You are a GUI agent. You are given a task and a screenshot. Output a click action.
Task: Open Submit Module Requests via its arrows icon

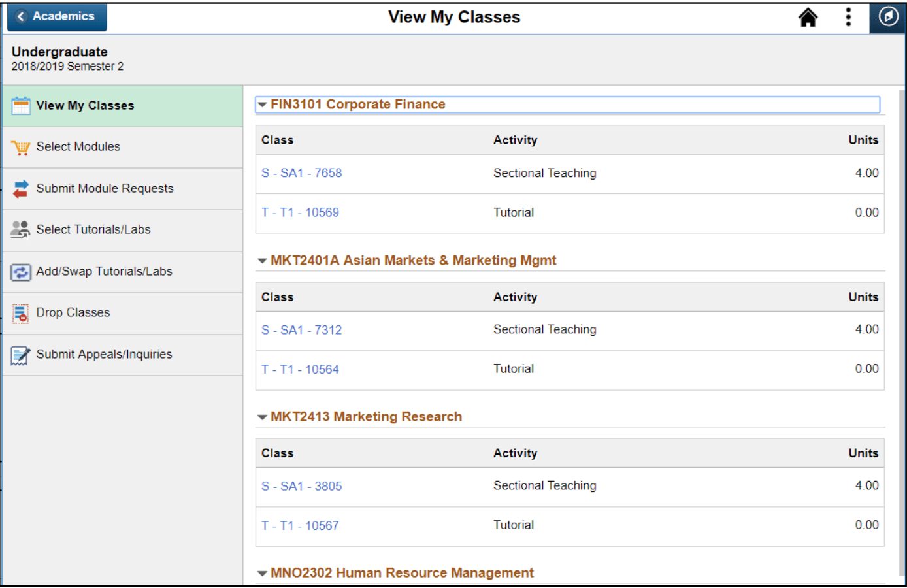point(20,189)
